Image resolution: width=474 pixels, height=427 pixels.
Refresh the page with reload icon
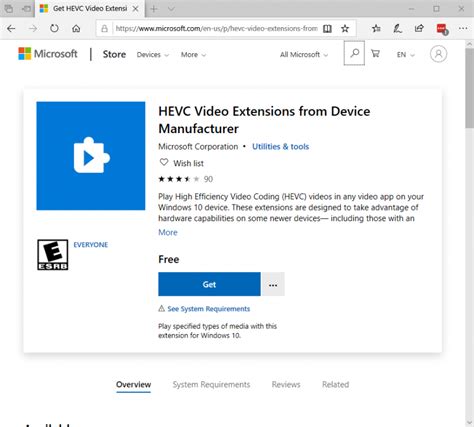click(54, 29)
